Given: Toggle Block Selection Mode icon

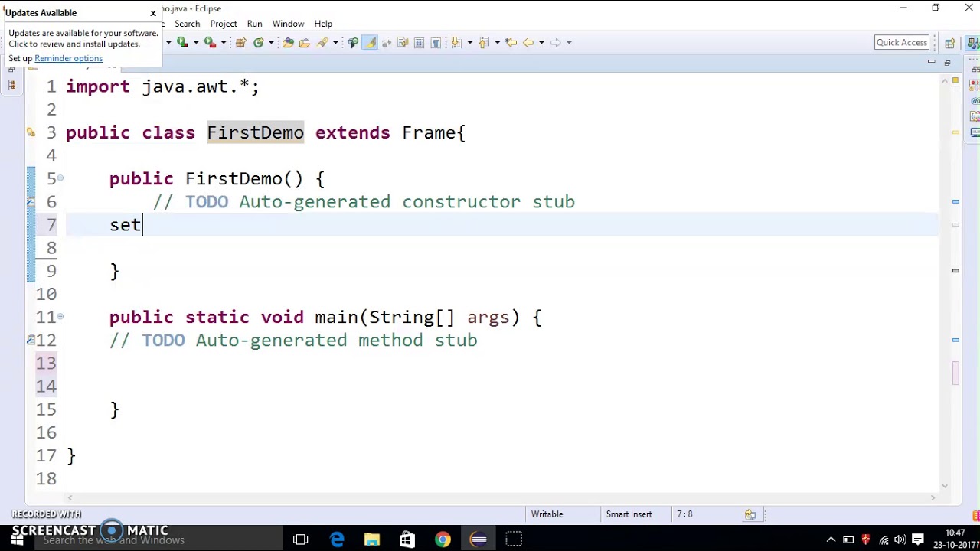Looking at the screenshot, I should pyautogui.click(x=419, y=42).
